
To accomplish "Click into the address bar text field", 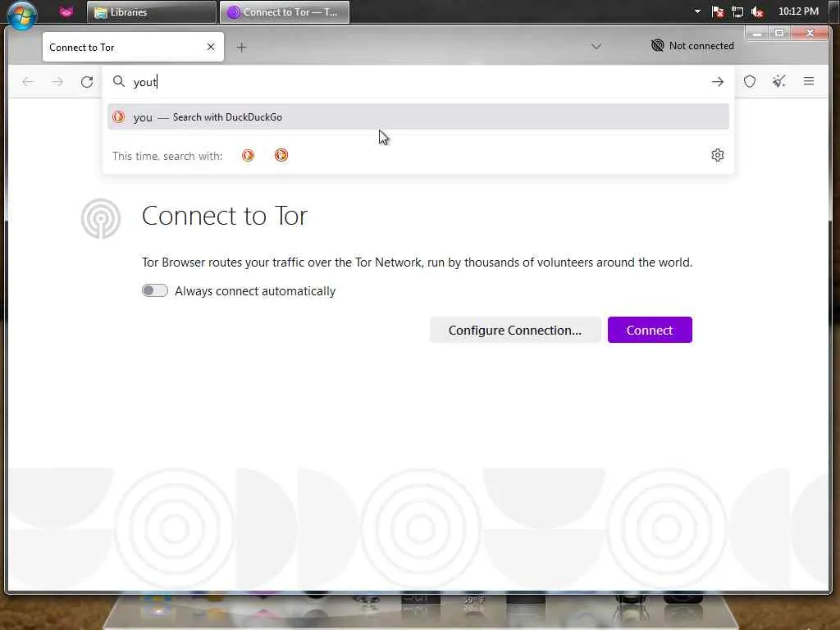I will click(418, 81).
